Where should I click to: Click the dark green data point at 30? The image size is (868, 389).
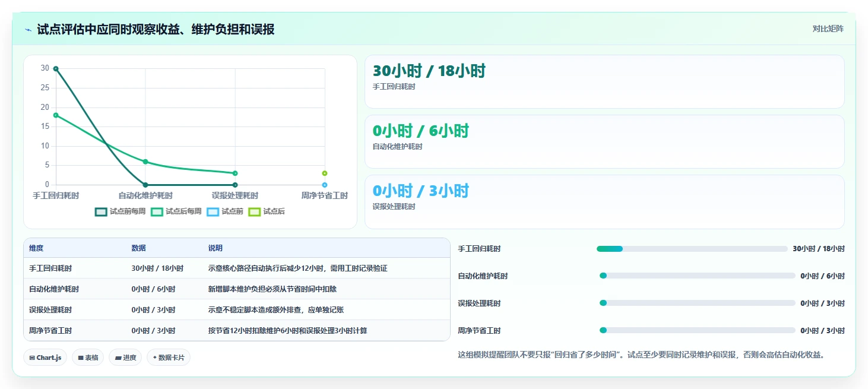pyautogui.click(x=56, y=69)
